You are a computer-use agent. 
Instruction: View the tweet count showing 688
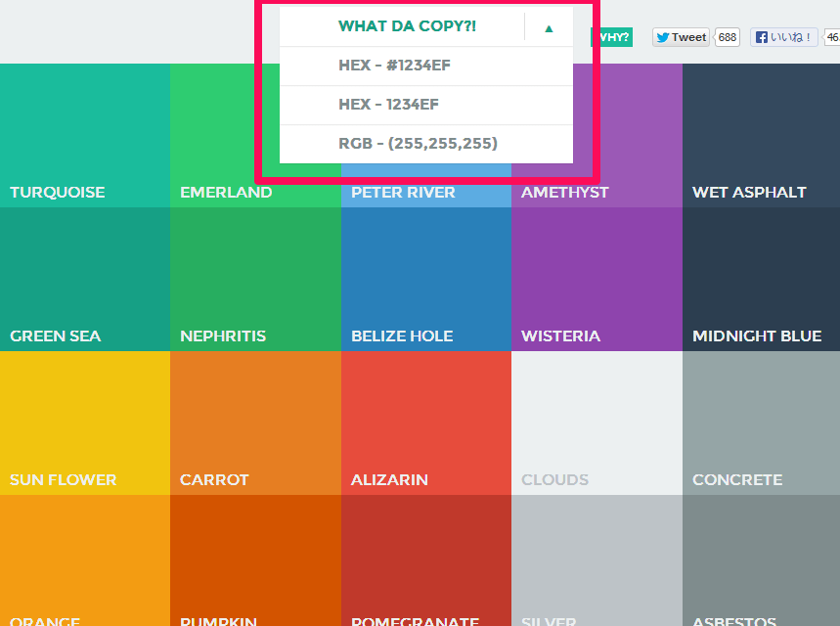(x=727, y=37)
